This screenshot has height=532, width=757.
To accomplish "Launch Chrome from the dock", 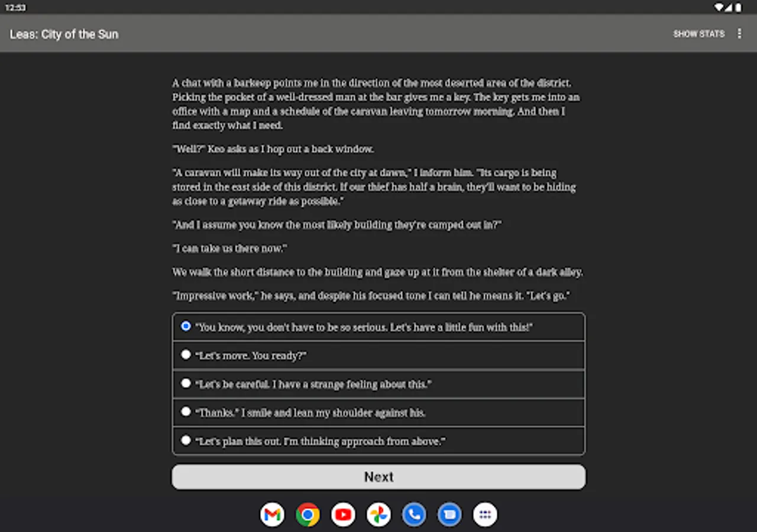I will [x=308, y=515].
